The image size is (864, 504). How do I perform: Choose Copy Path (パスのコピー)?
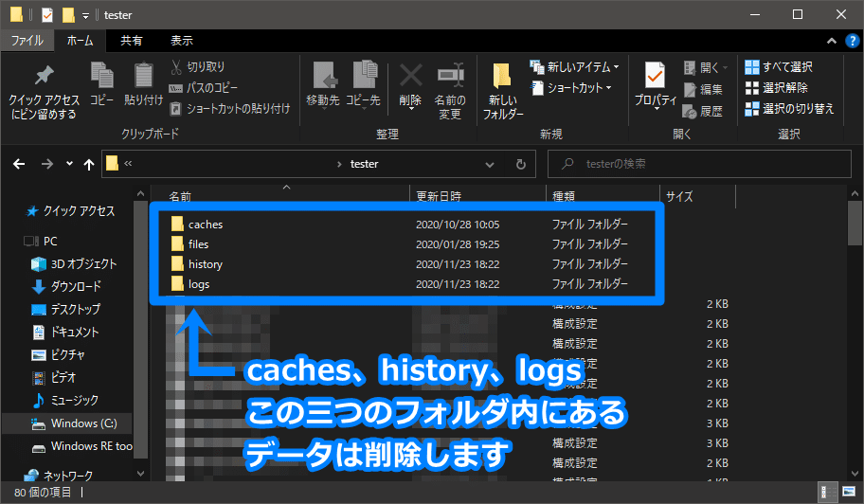[204, 87]
